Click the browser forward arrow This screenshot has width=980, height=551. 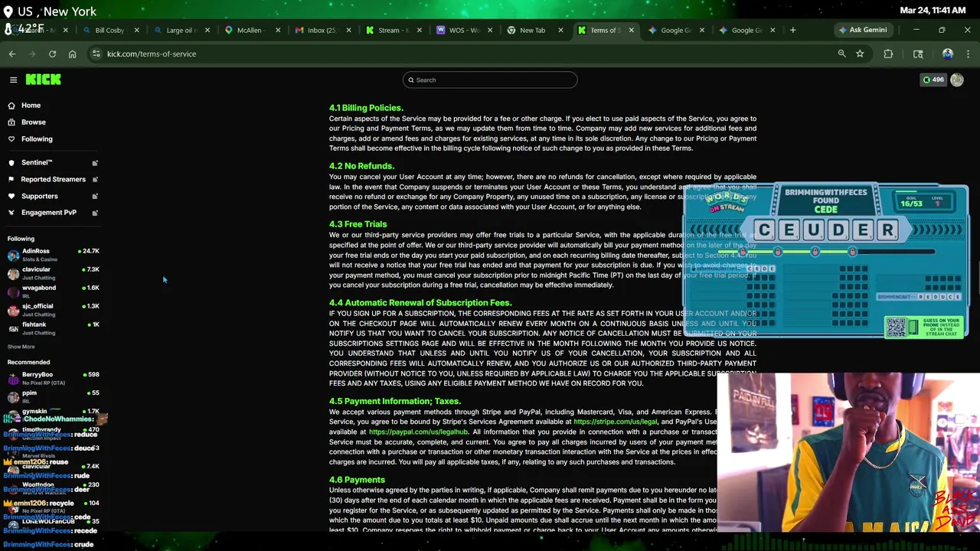(32, 54)
